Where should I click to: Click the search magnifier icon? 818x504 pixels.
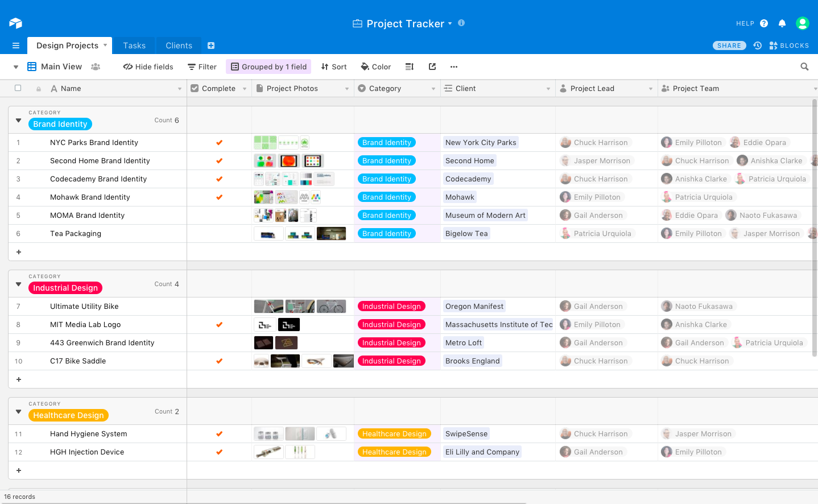(x=804, y=67)
